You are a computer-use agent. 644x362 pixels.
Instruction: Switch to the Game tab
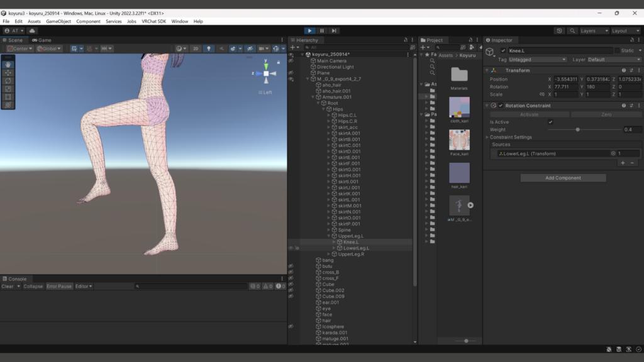(x=42, y=40)
